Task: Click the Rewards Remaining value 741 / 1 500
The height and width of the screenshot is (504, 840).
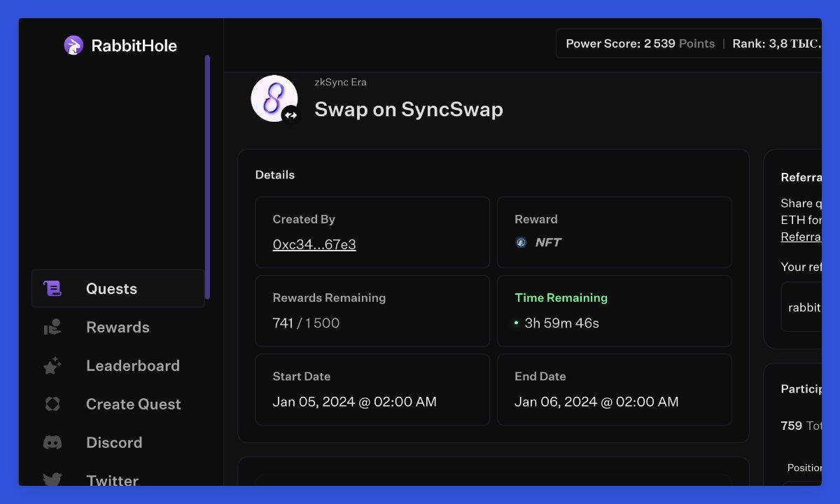Action: [306, 323]
